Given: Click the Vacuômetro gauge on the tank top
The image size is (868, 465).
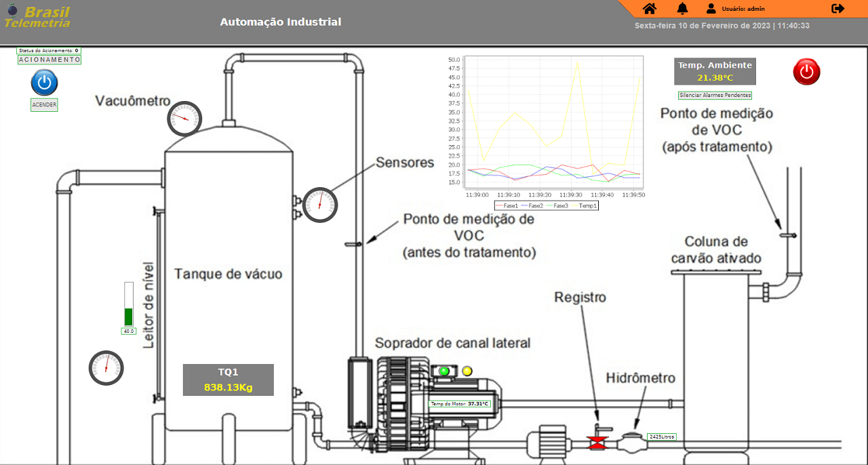Looking at the screenshot, I should [x=184, y=119].
